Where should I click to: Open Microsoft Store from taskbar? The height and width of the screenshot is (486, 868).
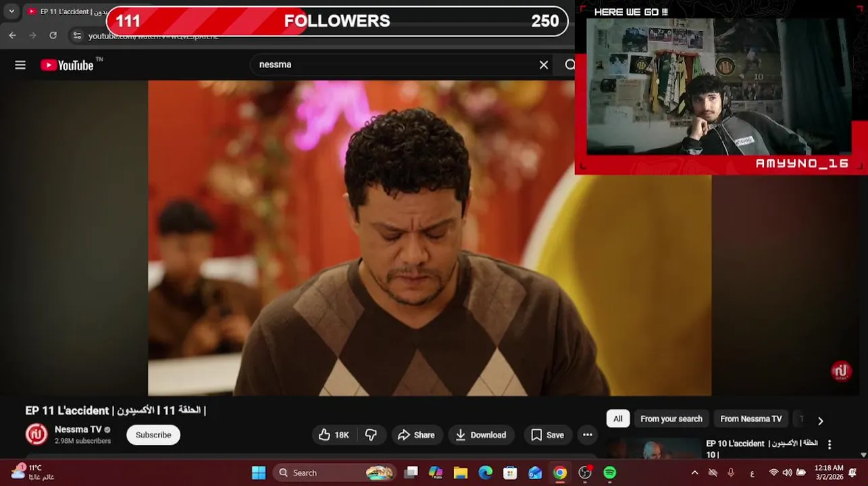[510, 473]
